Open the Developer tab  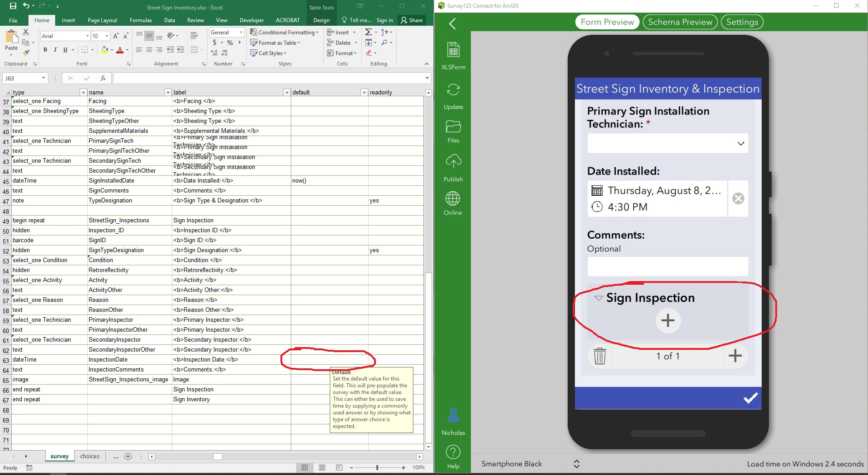251,20
